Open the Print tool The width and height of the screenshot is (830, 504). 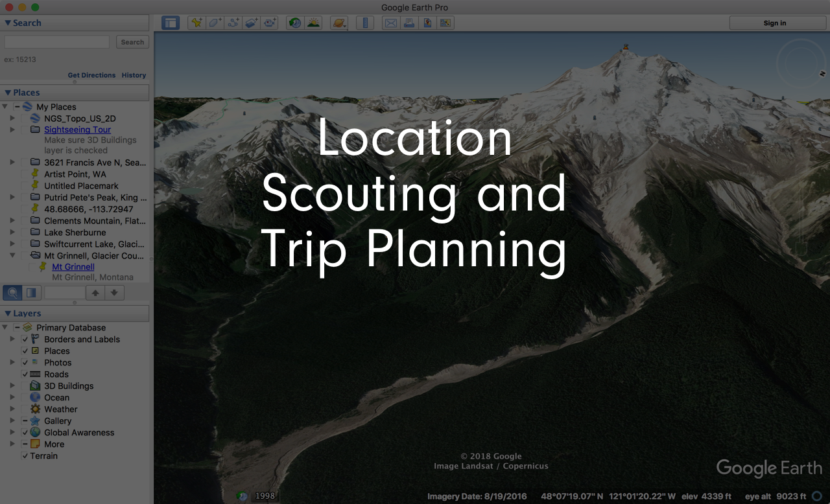click(409, 23)
